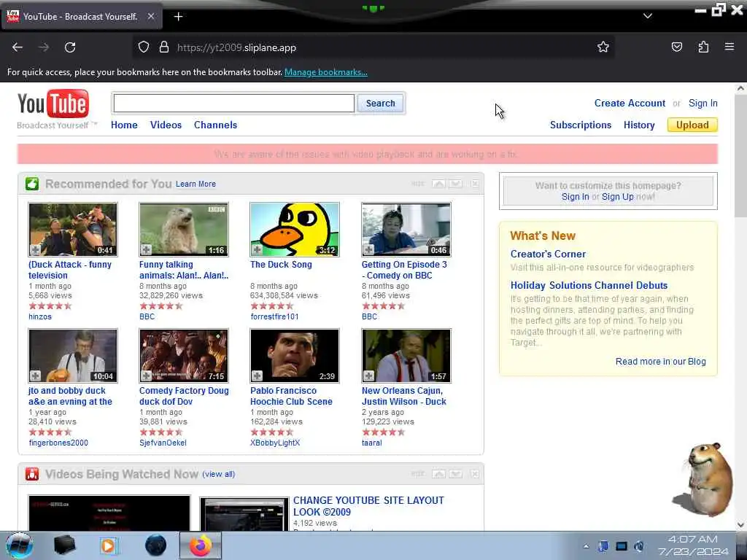Move Videos Being Watched Now module down
The width and height of the screenshot is (747, 560).
[x=455, y=474]
